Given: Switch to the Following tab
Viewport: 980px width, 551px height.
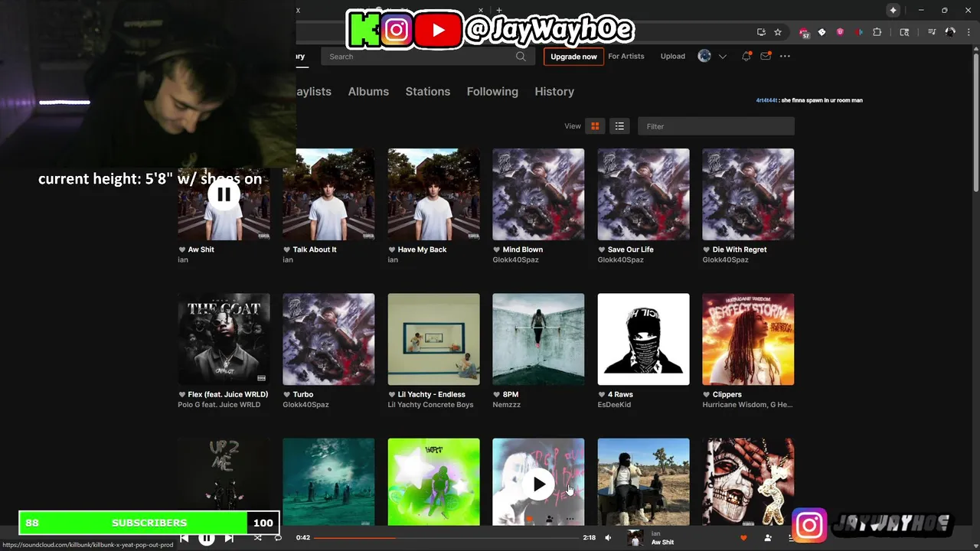Looking at the screenshot, I should click(x=492, y=91).
